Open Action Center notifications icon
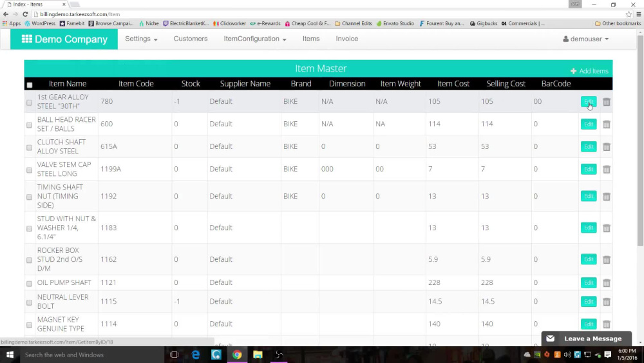 [x=607, y=355]
